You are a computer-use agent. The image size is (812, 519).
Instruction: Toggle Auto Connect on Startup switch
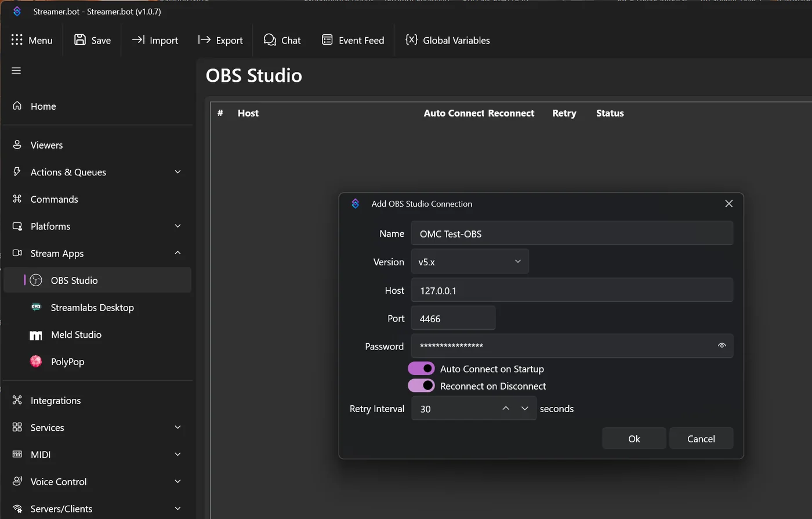(x=421, y=369)
